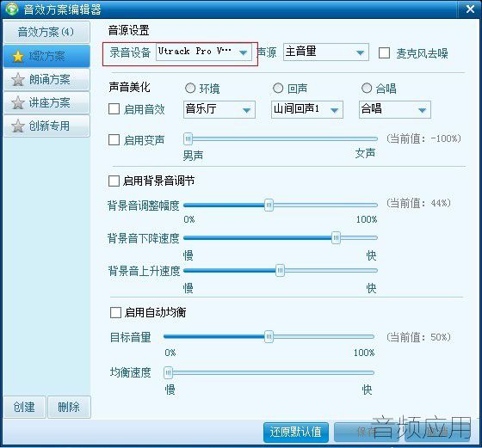The image size is (482, 448).
Task: Click the 背景音调整幅度 slider handle
Action: pyautogui.click(x=269, y=206)
